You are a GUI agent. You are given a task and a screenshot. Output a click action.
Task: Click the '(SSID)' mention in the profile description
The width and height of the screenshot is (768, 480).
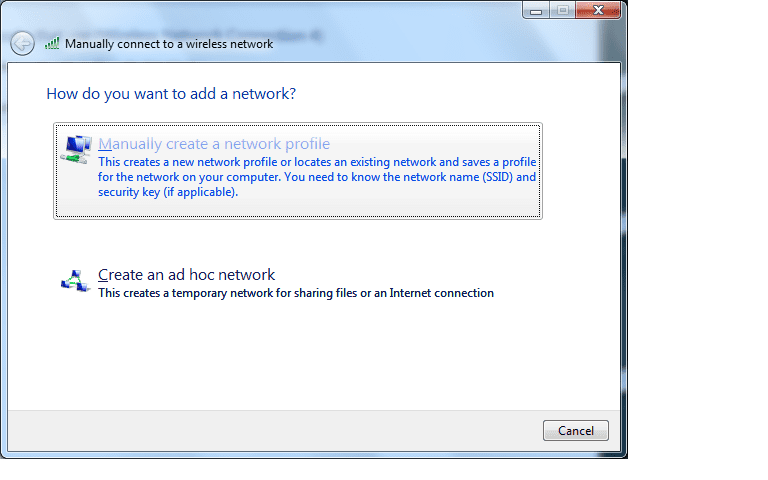pos(498,177)
